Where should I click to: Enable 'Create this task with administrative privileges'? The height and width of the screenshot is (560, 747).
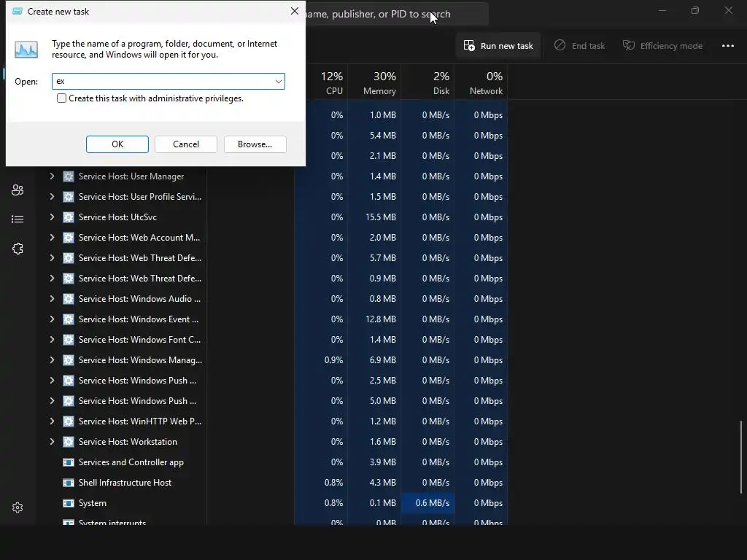61,98
